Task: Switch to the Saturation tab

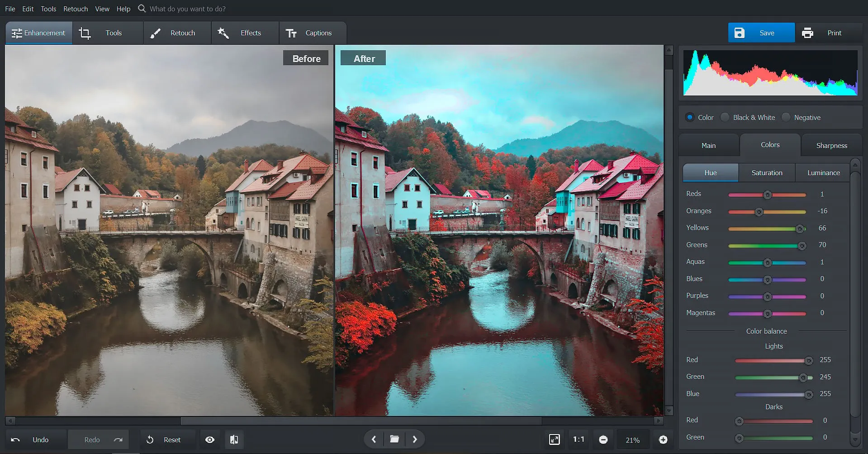Action: [x=767, y=173]
